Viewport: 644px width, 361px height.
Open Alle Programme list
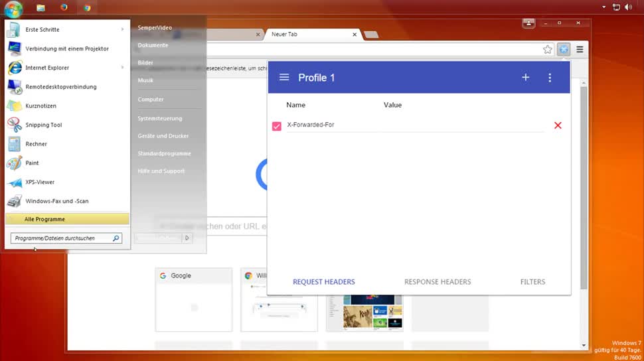(44, 219)
